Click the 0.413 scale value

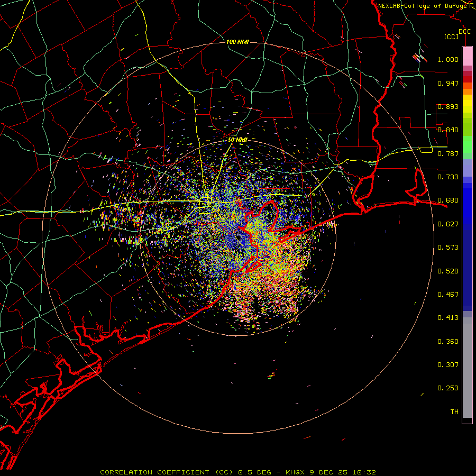click(x=448, y=318)
